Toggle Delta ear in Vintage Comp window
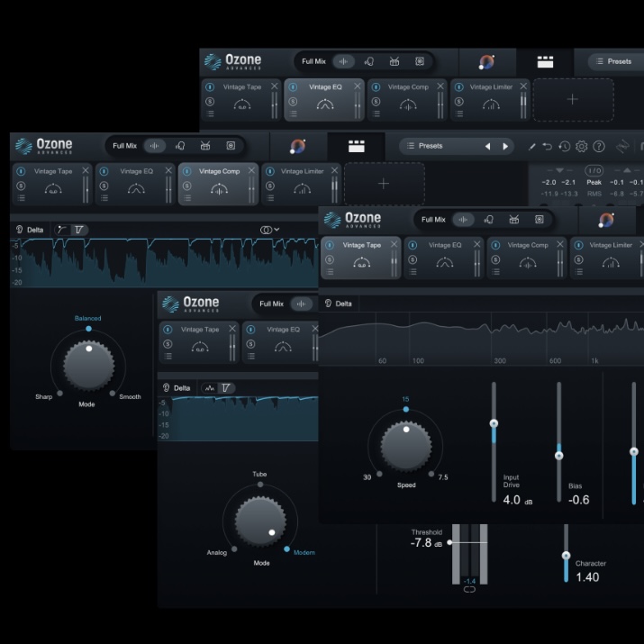This screenshot has width=644, height=644. [19, 230]
